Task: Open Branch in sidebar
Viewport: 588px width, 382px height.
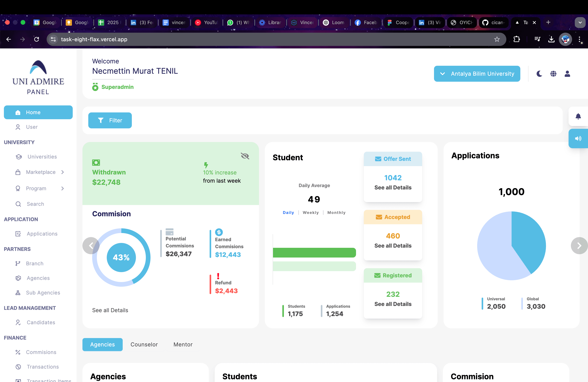Action: click(x=29, y=264)
